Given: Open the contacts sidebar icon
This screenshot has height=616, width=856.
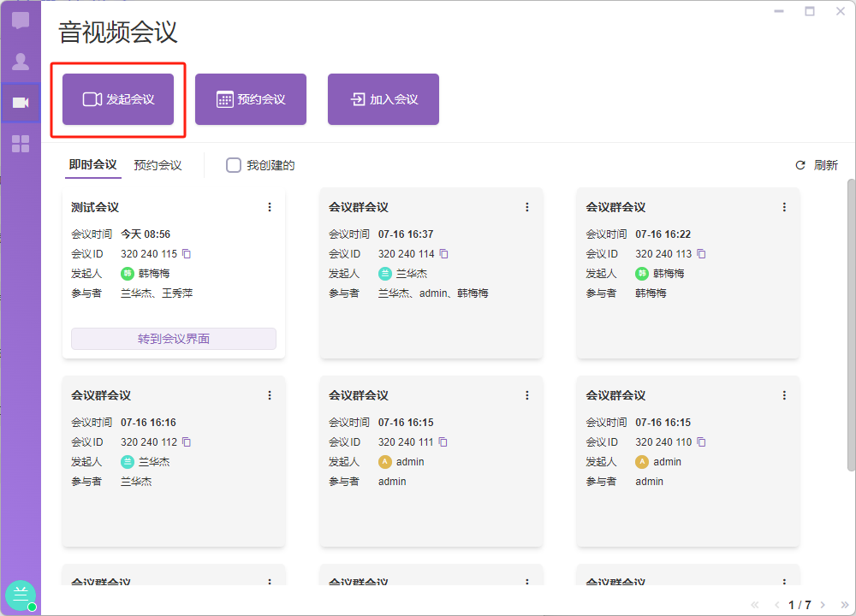Looking at the screenshot, I should pos(21,62).
